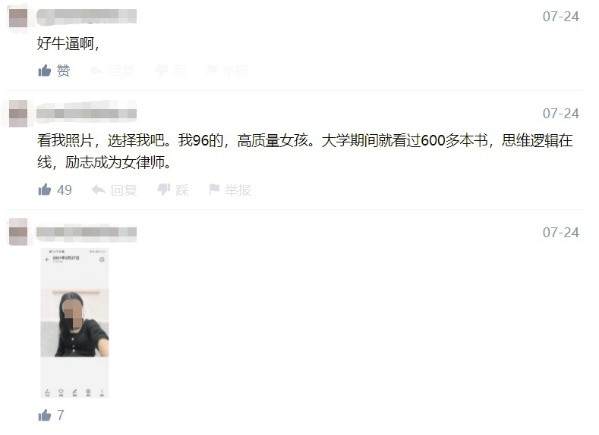The height and width of the screenshot is (435, 599).
Task: Open the username above the photo comment
Action: pyautogui.click(x=87, y=232)
